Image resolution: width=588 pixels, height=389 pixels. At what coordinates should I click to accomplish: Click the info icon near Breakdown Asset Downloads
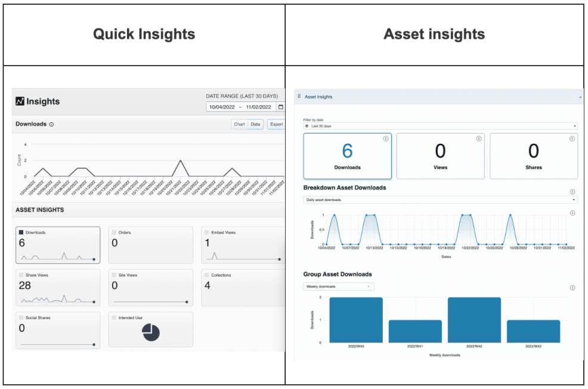tap(571, 191)
